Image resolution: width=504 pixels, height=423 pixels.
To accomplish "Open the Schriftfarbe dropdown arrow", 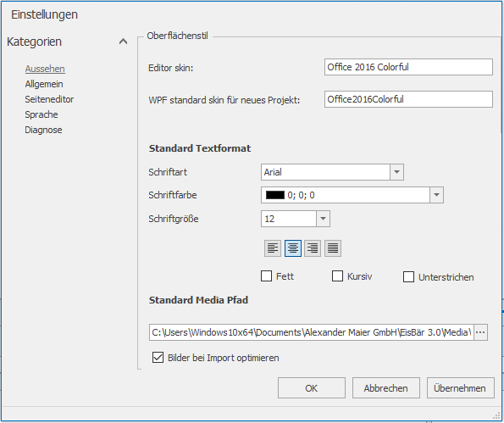I will [436, 195].
